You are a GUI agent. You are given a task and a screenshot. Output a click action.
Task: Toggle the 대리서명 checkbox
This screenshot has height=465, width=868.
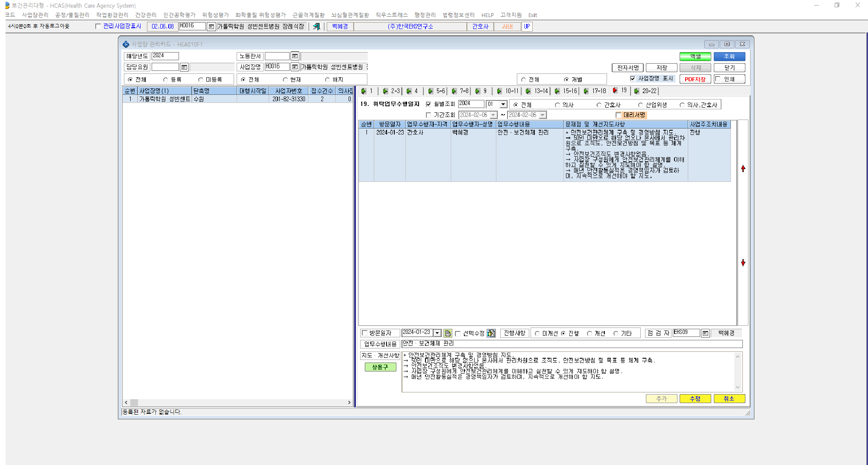click(x=618, y=115)
